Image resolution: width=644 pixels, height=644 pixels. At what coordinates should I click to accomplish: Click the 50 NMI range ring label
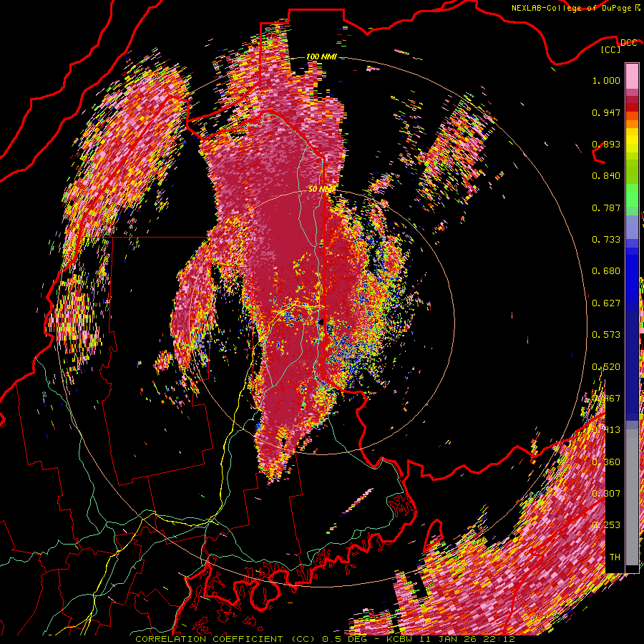(321, 190)
